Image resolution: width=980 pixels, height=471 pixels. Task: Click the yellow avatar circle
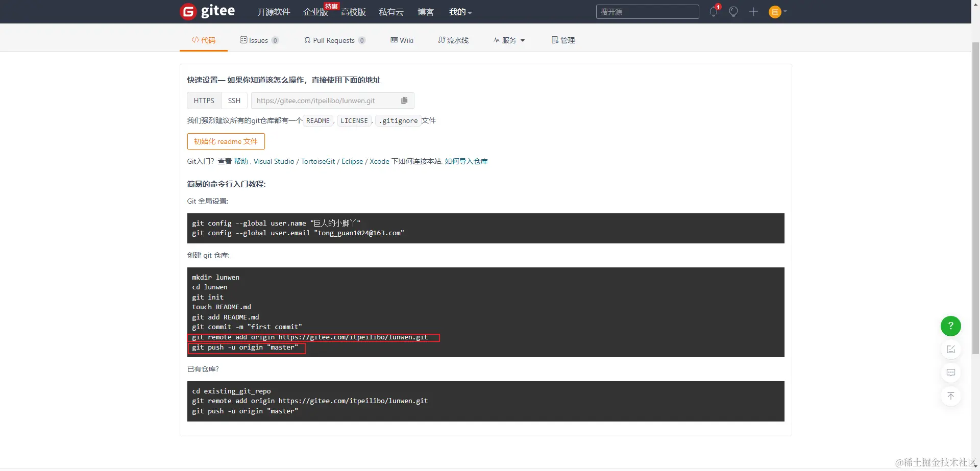coord(774,12)
